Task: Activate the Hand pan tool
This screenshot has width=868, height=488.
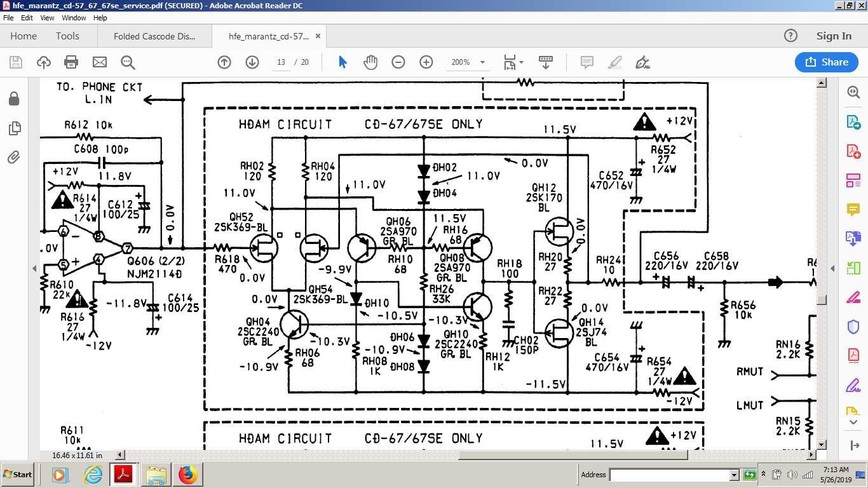Action: 370,62
